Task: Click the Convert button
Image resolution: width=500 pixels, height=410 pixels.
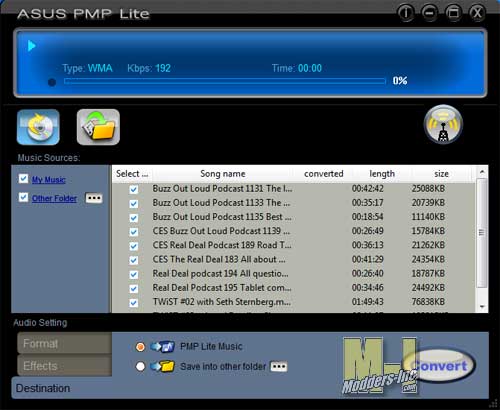Action: click(x=439, y=366)
